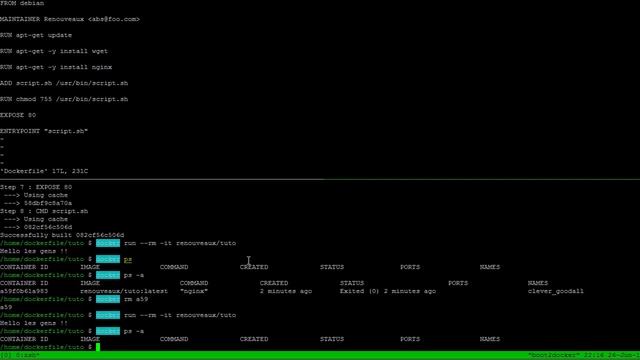Screen dimensions: 640x360
Task: Click the tmux window label '0:zsh*'
Action: tap(27, 356)
